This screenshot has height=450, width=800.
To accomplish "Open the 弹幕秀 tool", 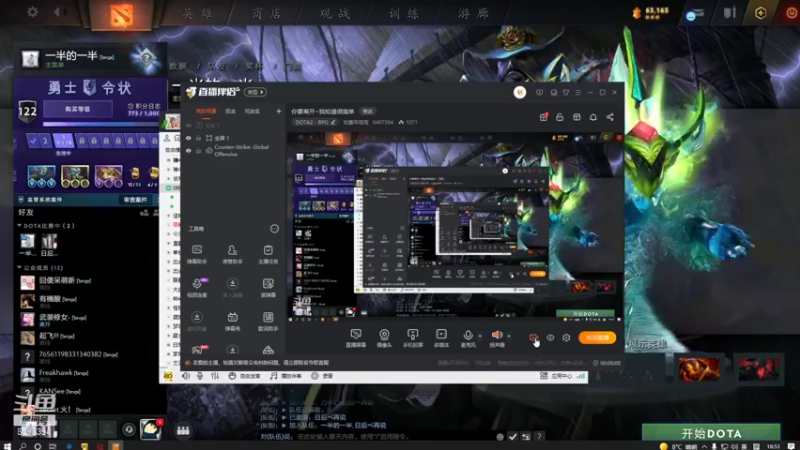I will click(232, 321).
